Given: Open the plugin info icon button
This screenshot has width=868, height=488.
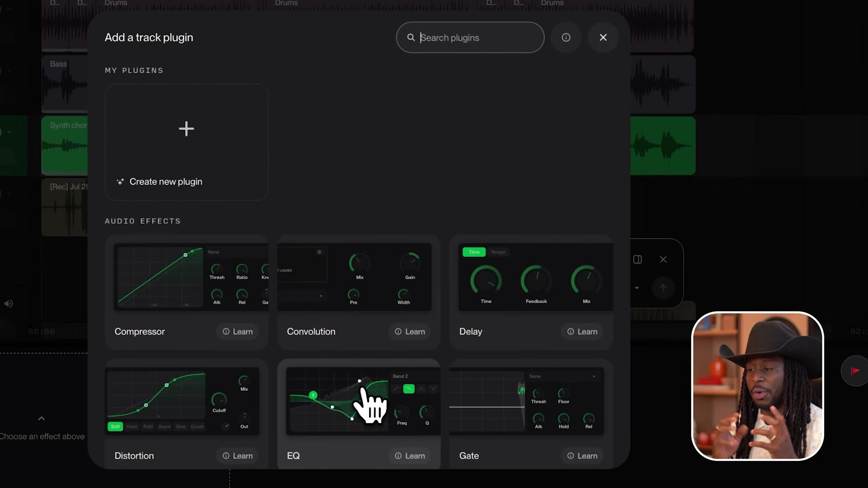Looking at the screenshot, I should click(566, 38).
